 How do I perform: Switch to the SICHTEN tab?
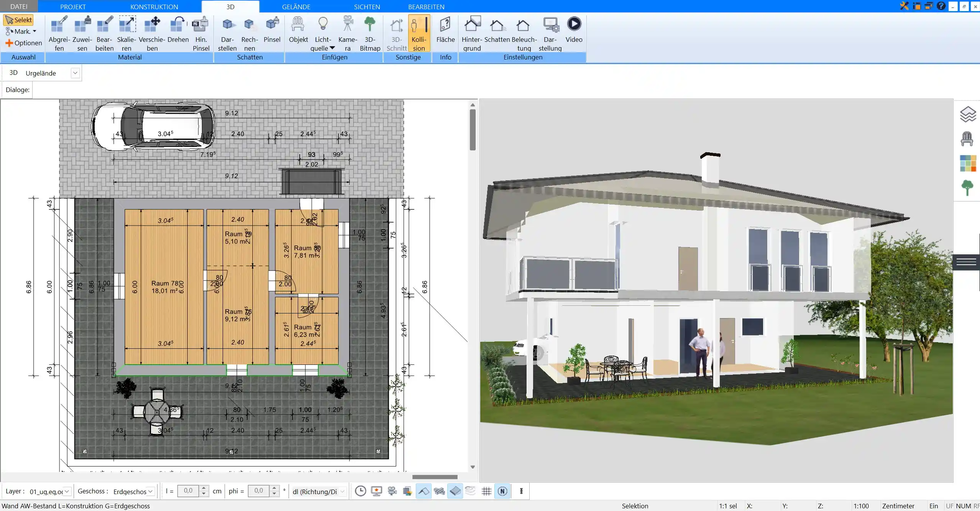pos(367,7)
